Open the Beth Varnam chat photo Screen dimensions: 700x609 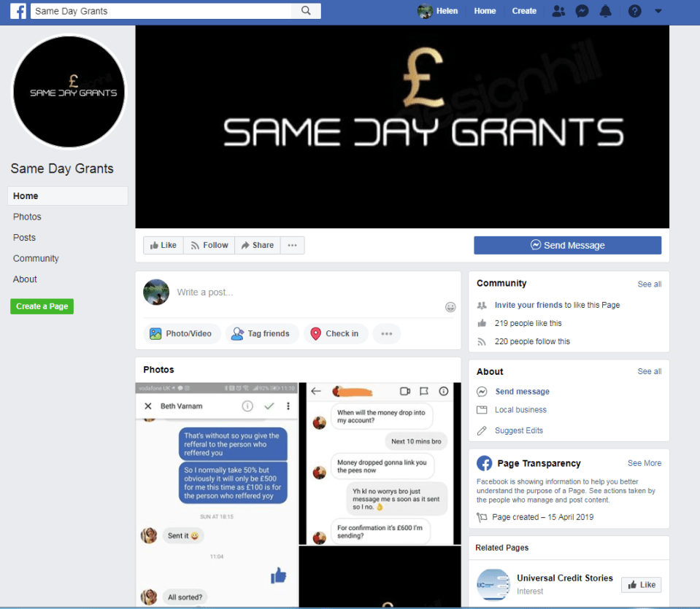click(x=217, y=494)
